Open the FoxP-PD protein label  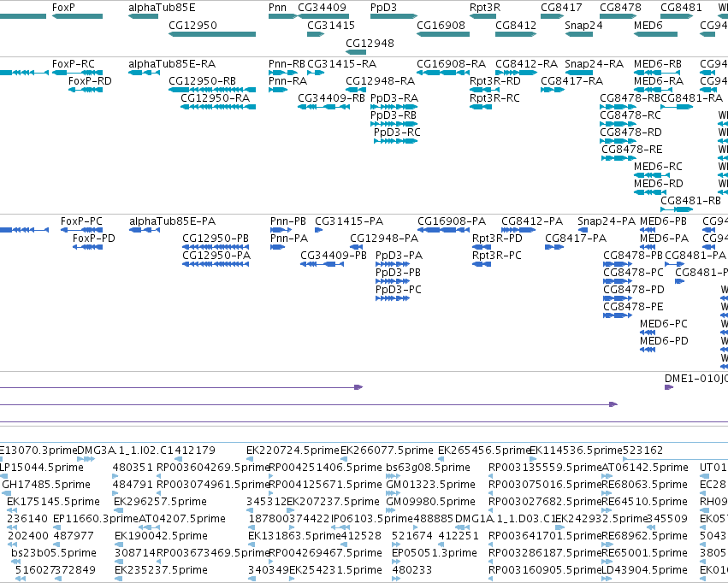[94, 238]
